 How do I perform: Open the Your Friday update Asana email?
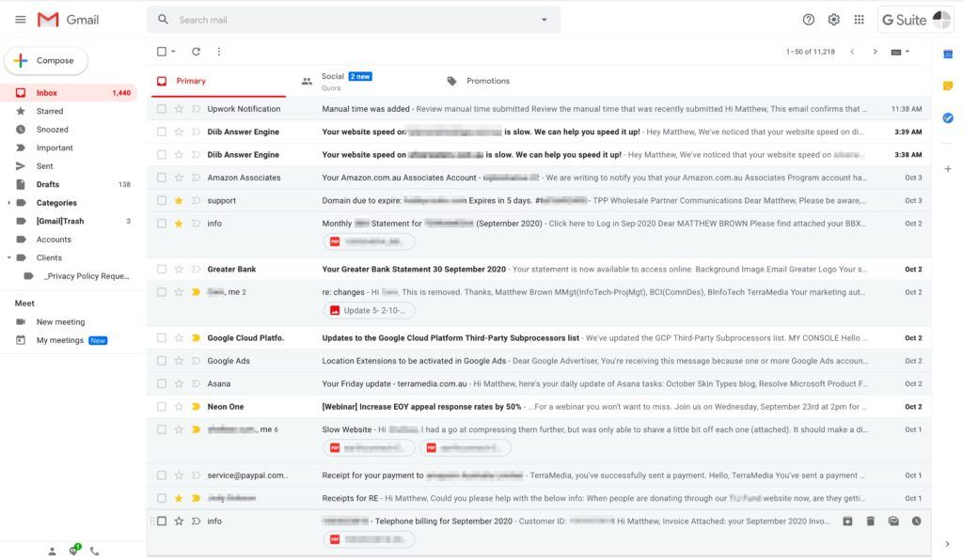[x=539, y=384]
